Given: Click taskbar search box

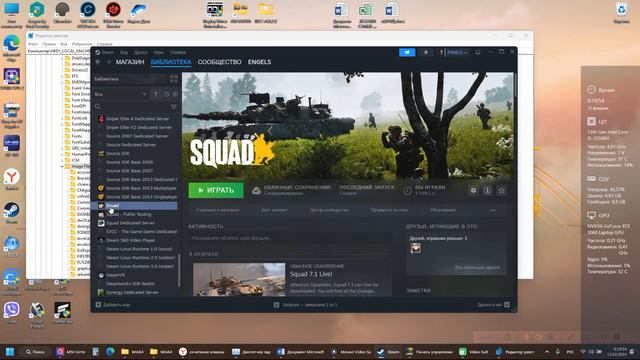Looking at the screenshot, I should coord(36,351).
